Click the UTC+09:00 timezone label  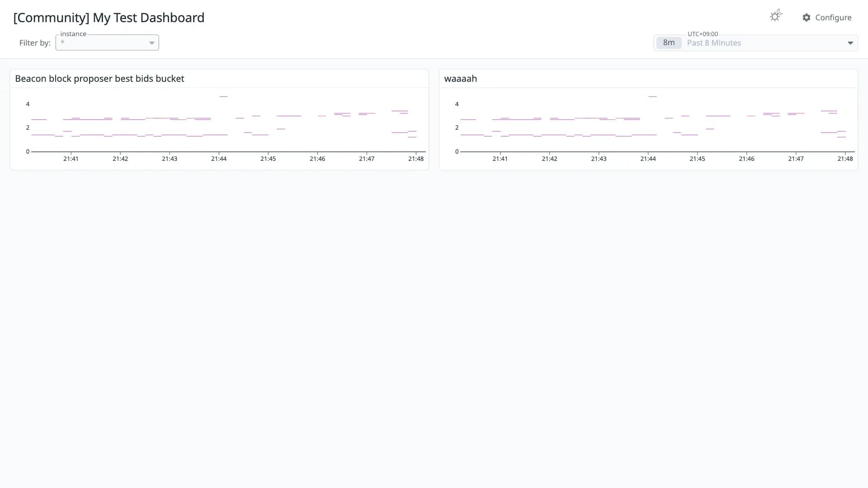tap(703, 34)
